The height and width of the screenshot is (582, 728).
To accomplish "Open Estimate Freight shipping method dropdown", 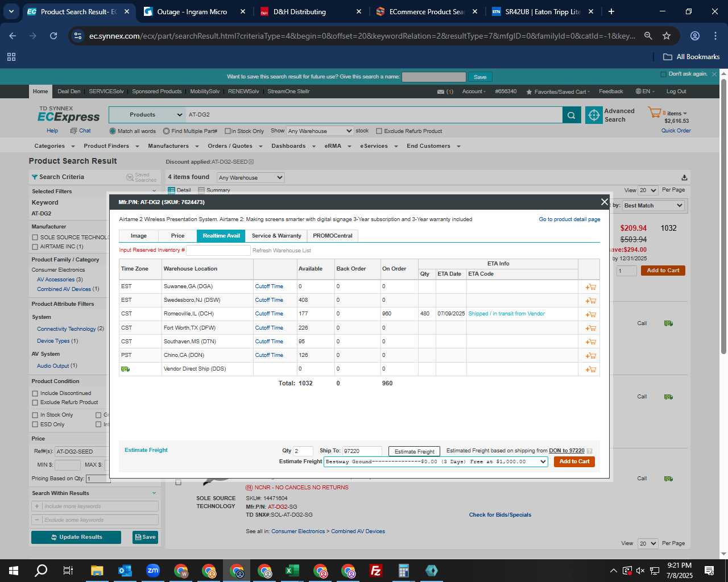I will click(x=436, y=462).
